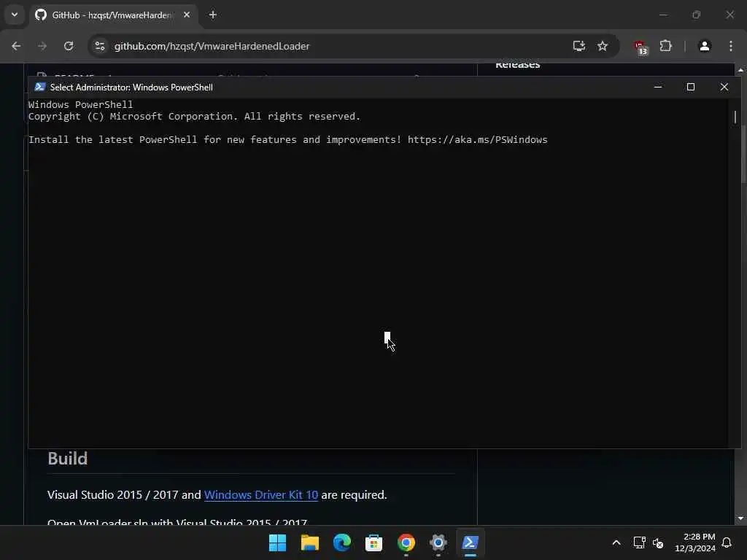Click the PowerShell vertical scrollbar thumb
The height and width of the screenshot is (560, 747).
pos(735,117)
